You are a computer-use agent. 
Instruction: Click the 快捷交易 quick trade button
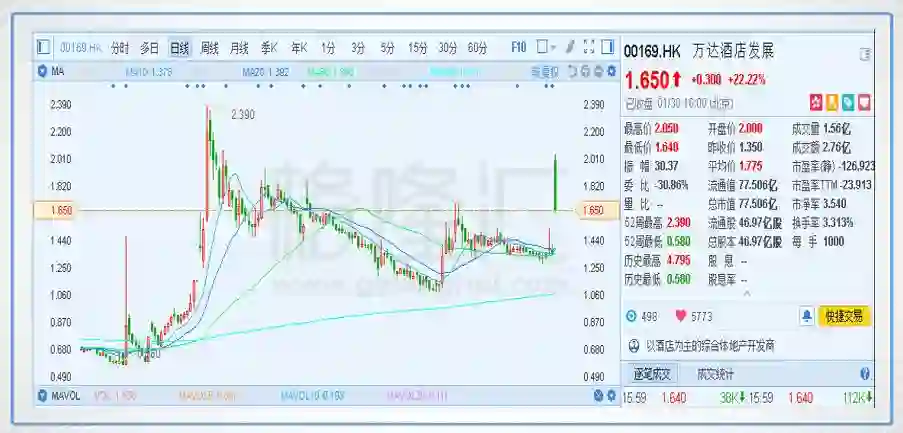[x=844, y=316]
